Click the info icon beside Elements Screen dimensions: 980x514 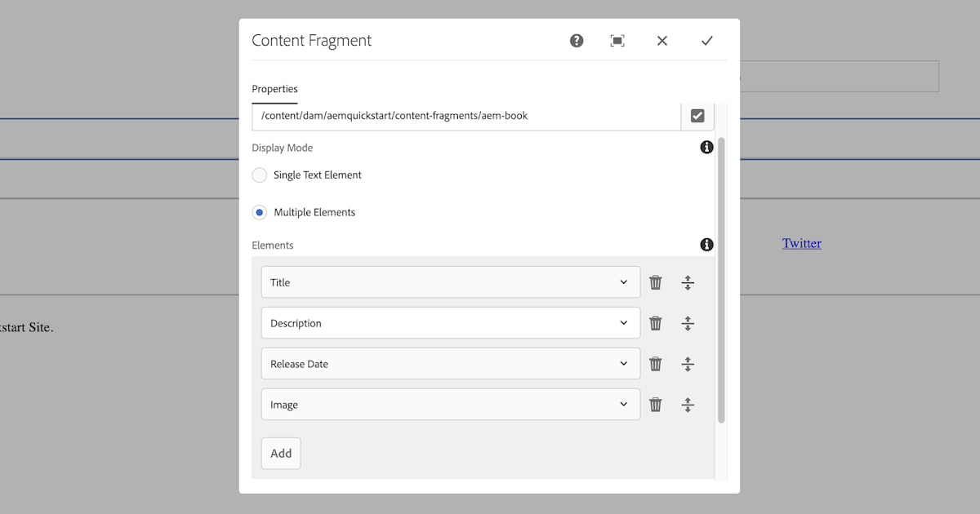pyautogui.click(x=706, y=244)
